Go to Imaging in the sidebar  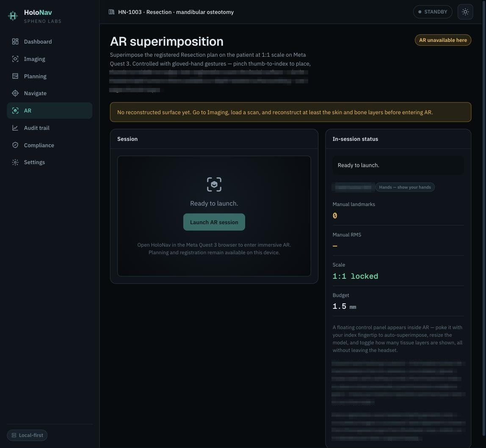pos(50,59)
